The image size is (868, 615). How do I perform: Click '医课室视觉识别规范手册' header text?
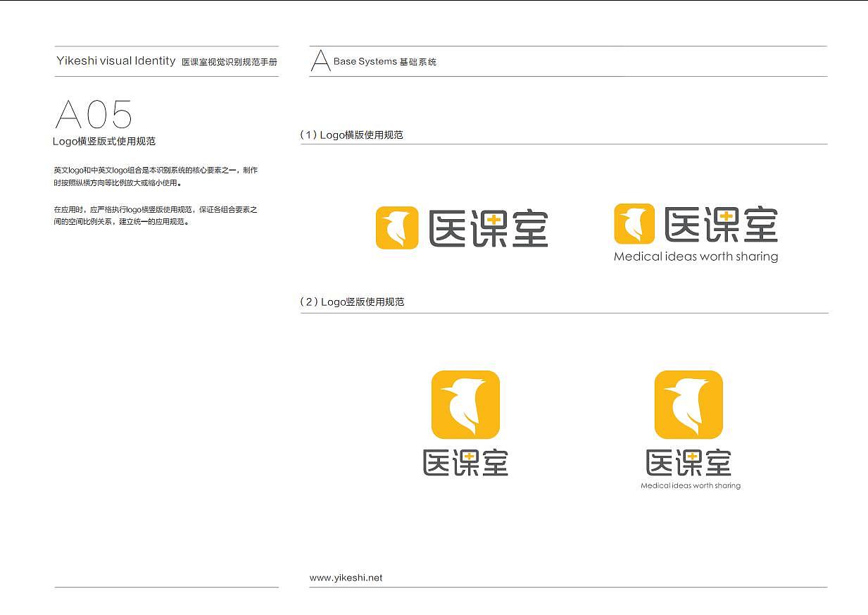point(229,62)
